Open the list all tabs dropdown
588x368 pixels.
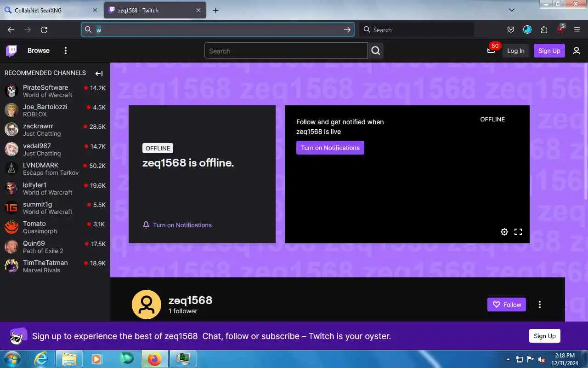pos(512,10)
